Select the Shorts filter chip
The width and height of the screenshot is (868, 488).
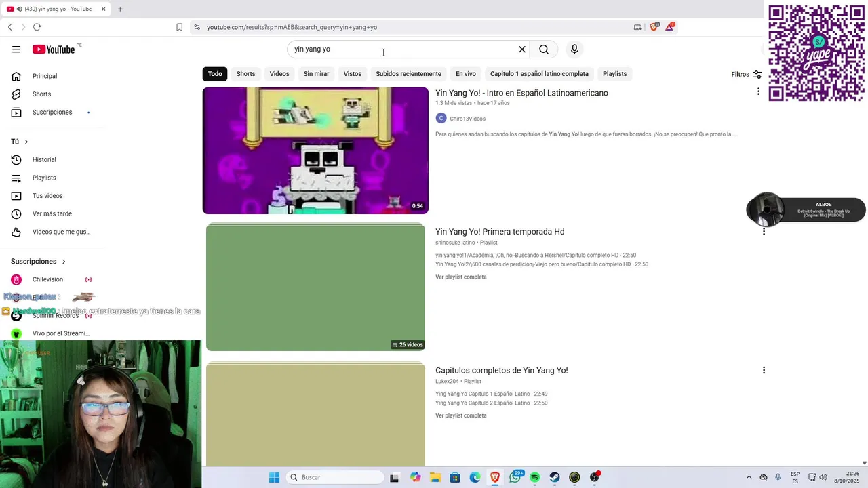245,74
